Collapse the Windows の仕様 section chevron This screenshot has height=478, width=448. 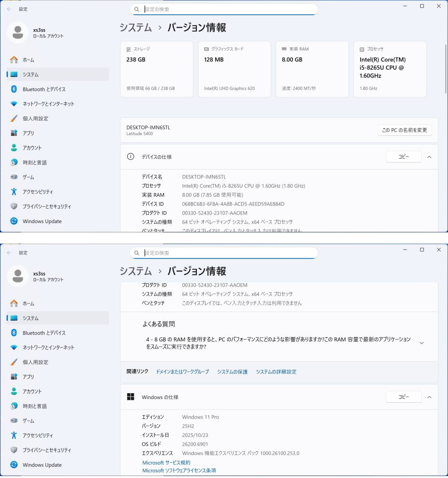click(429, 397)
